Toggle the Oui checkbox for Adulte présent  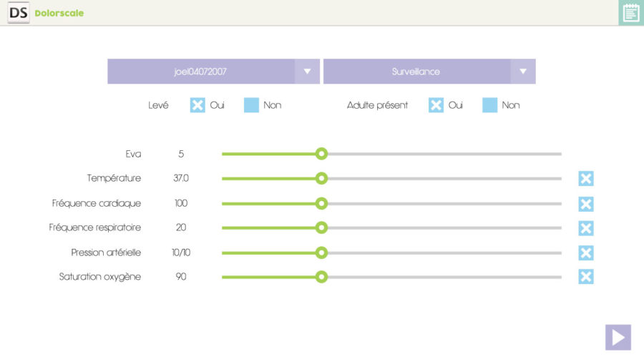point(436,105)
